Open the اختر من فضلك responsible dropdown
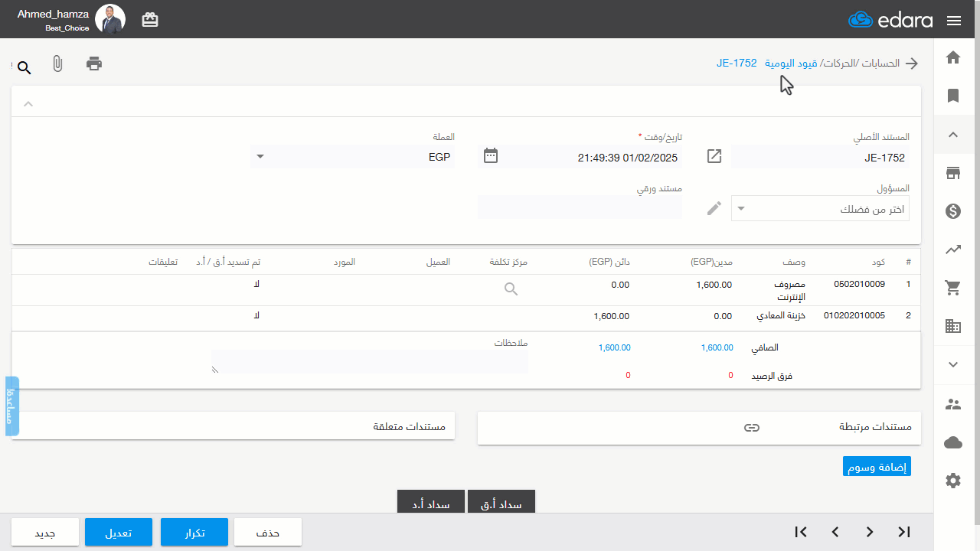Image resolution: width=980 pixels, height=551 pixels. (x=821, y=208)
